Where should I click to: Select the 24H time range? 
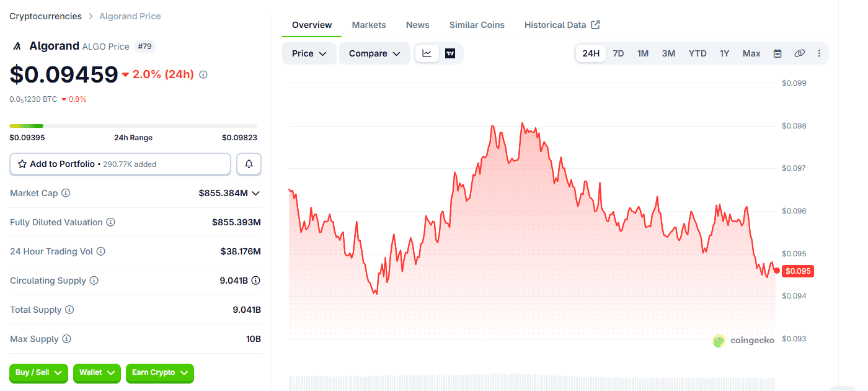pyautogui.click(x=591, y=53)
